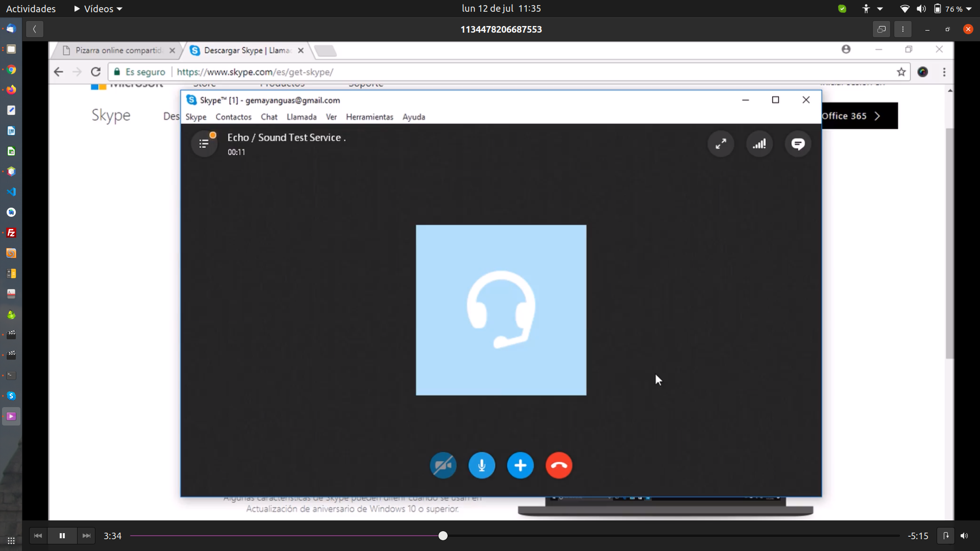Open the Vídeos application menu
The image size is (980, 551).
98,9
